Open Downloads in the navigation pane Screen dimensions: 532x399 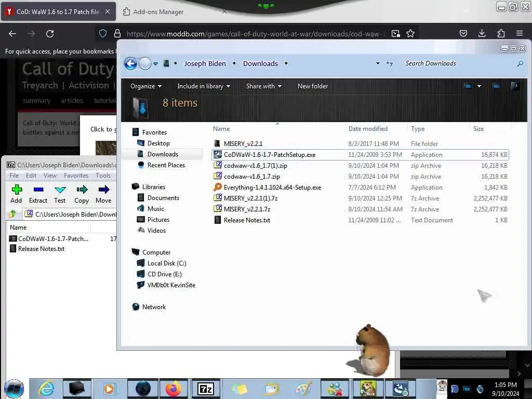point(162,154)
